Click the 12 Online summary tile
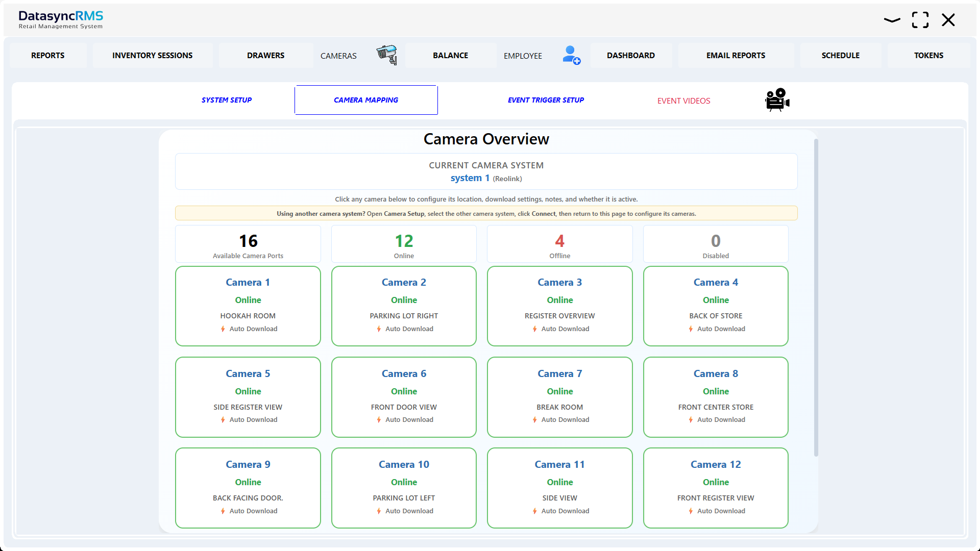Viewport: 980px width, 551px height. click(404, 244)
